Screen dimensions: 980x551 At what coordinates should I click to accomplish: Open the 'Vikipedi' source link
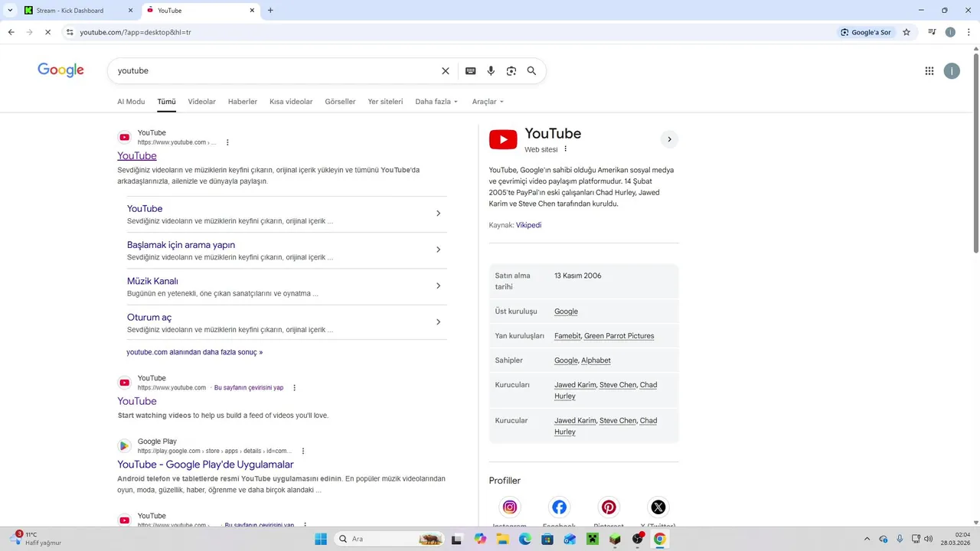(528, 225)
